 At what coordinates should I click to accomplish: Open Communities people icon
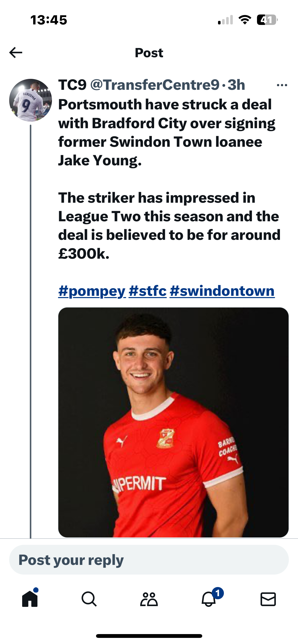pyautogui.click(x=149, y=599)
